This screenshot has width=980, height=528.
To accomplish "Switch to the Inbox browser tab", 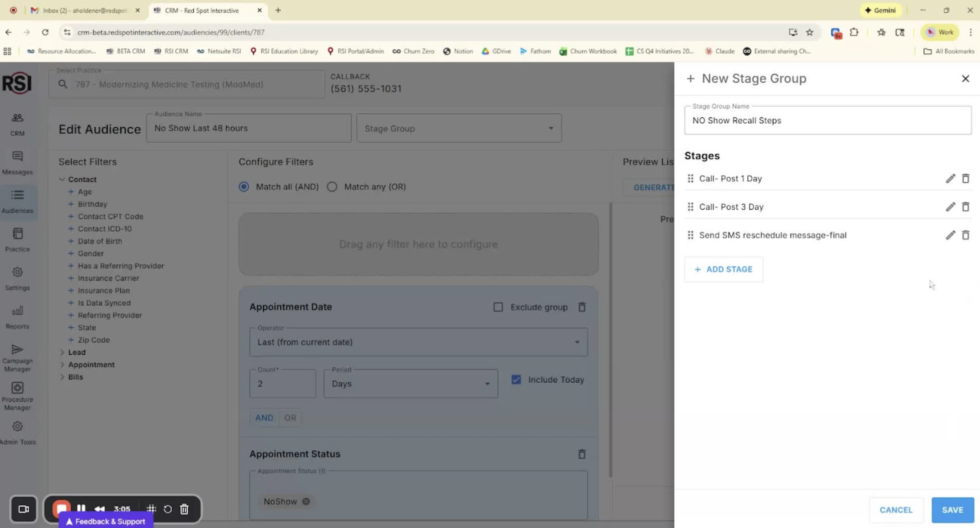I will pos(84,10).
